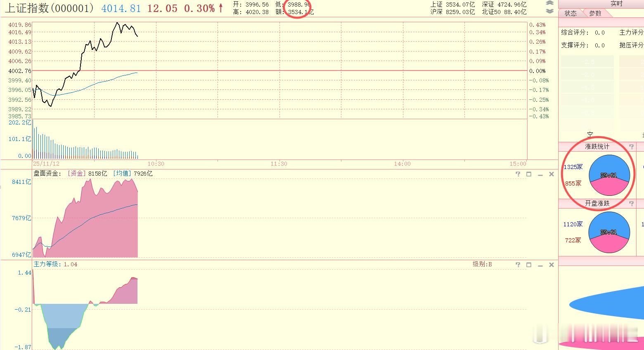Click the 39:61 涨跌统计 pie chart
Image resolution: width=644 pixels, height=350 pixels.
(x=608, y=175)
